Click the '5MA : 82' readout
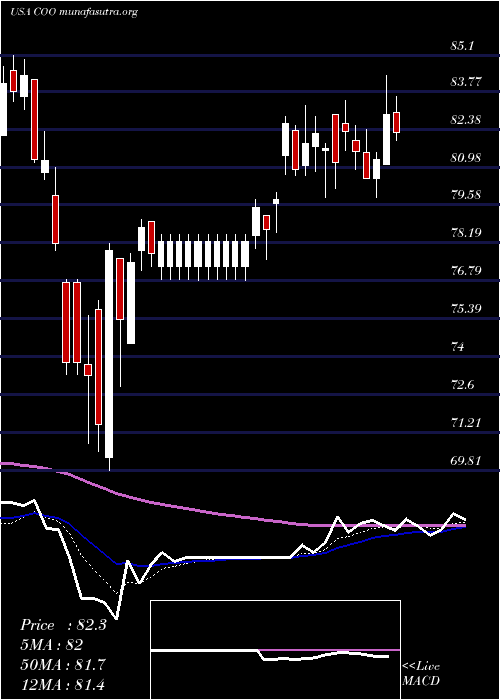Image resolution: width=500 pixels, height=700 pixels. pos(51,645)
